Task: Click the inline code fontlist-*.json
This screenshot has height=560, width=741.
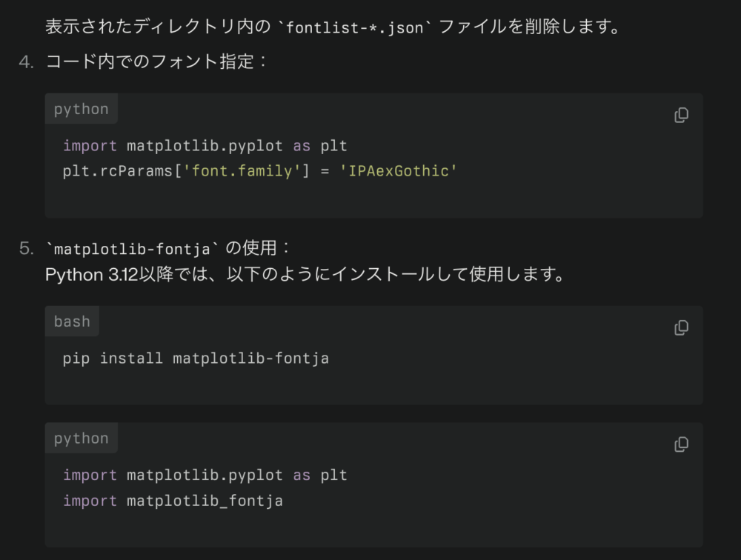Action: tap(354, 29)
